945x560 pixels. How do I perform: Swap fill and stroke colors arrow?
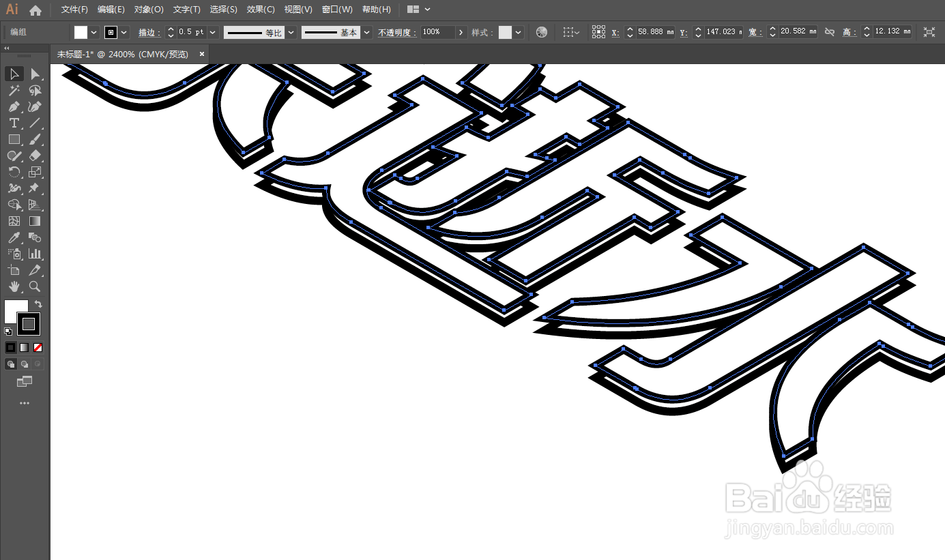[38, 304]
